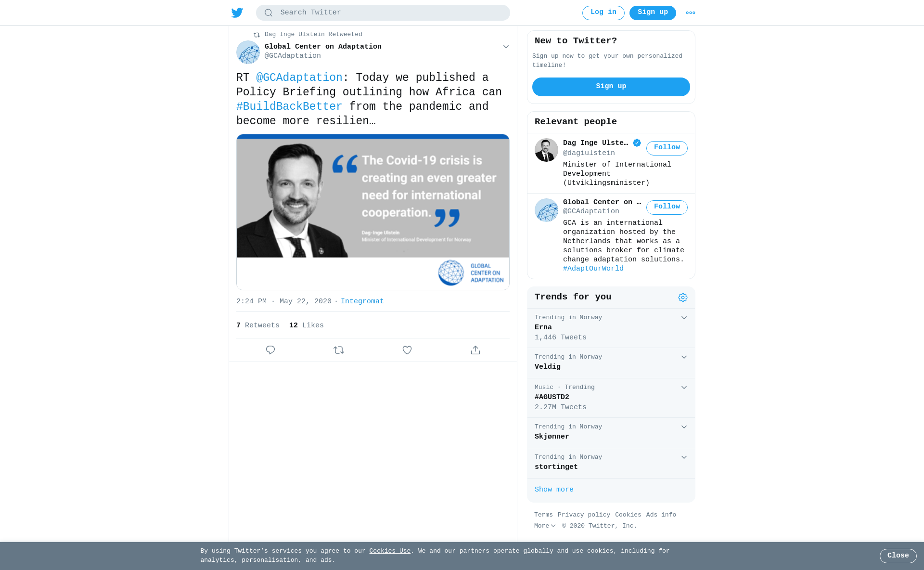The height and width of the screenshot is (570, 924).
Task: Open trends settings gear icon
Action: click(683, 298)
